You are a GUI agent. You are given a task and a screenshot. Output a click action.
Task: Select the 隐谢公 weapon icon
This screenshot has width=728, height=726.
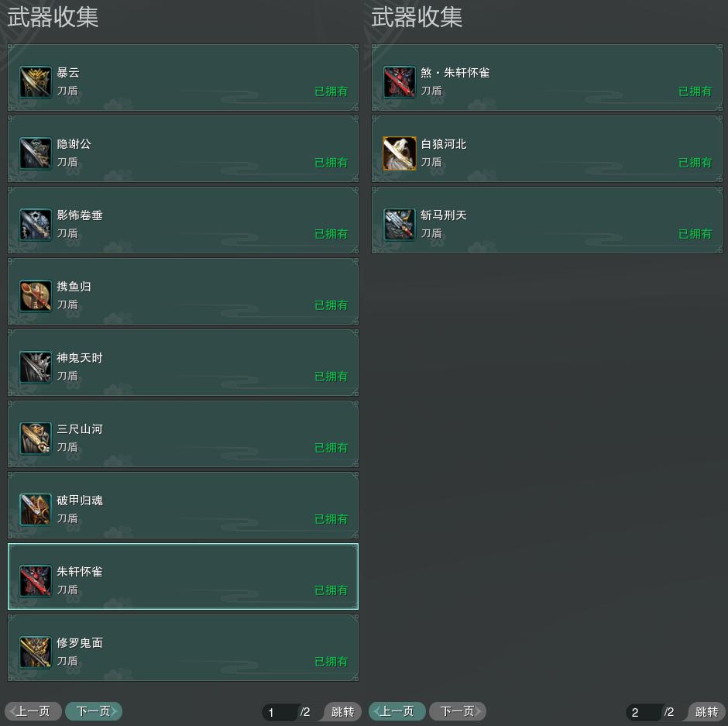36,153
